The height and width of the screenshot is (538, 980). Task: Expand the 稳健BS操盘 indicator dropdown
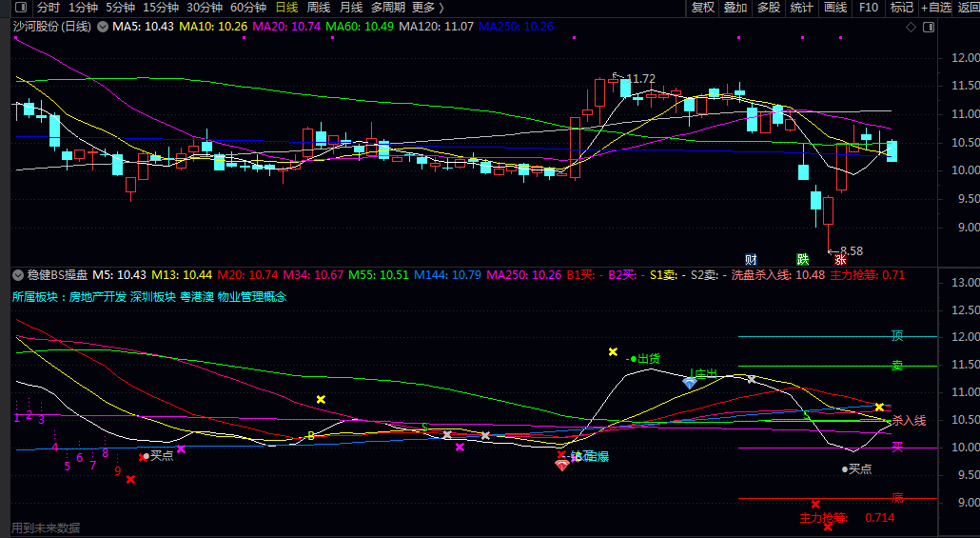[17, 275]
